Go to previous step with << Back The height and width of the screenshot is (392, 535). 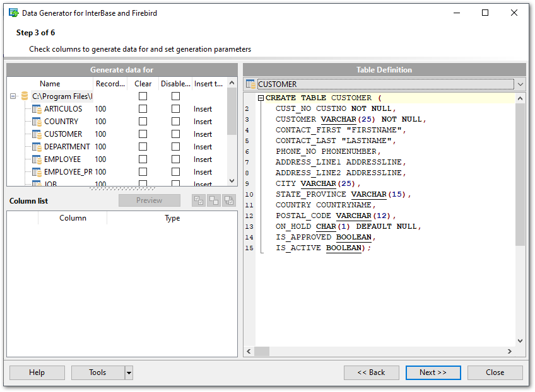click(x=371, y=373)
